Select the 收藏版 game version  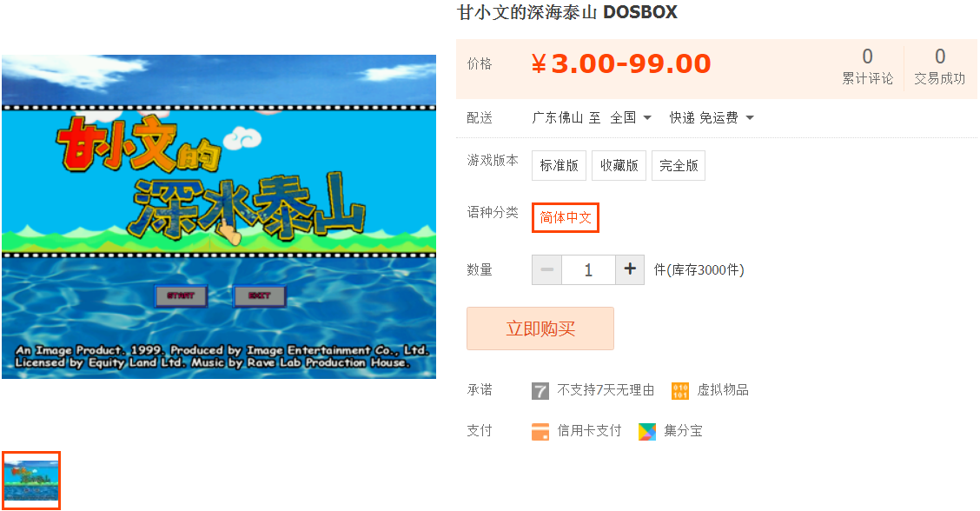point(619,165)
